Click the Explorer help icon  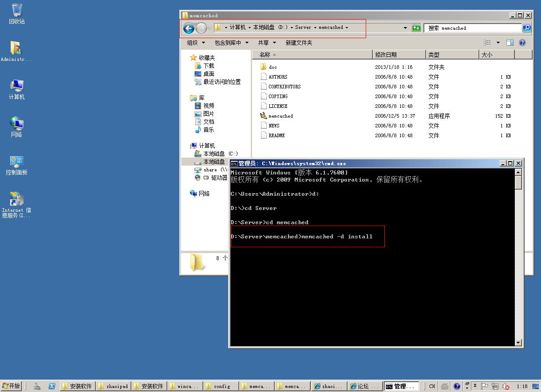(x=522, y=43)
